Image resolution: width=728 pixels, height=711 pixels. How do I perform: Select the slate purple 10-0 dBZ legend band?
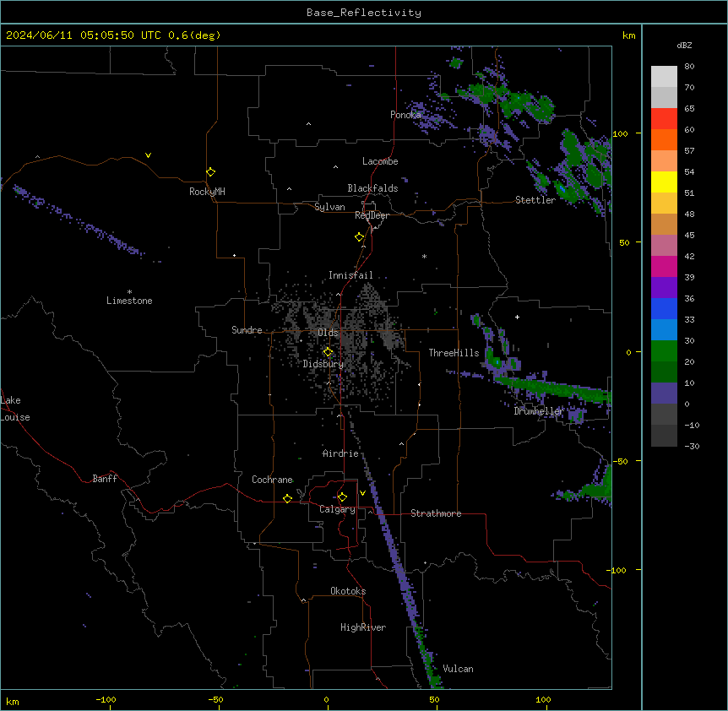pyautogui.click(x=664, y=393)
